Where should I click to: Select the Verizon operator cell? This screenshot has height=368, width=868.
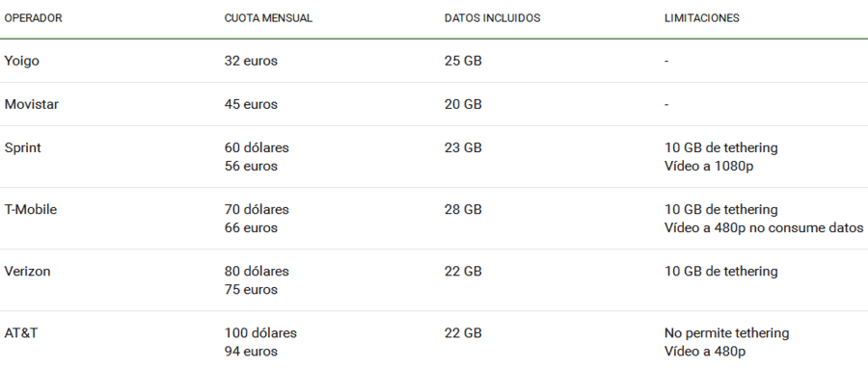tap(27, 272)
